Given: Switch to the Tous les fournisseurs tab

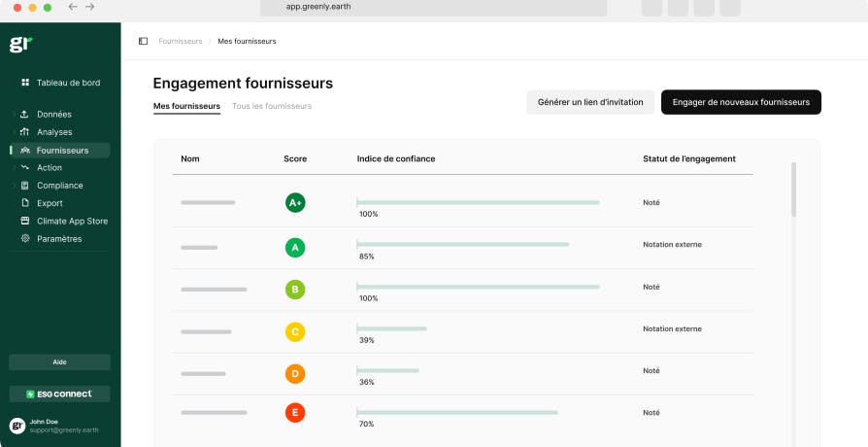Looking at the screenshot, I should click(272, 106).
